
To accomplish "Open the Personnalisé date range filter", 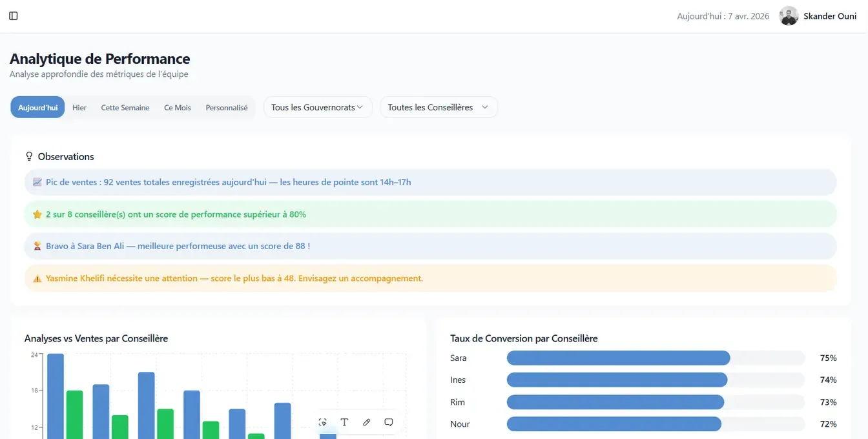I will [227, 107].
